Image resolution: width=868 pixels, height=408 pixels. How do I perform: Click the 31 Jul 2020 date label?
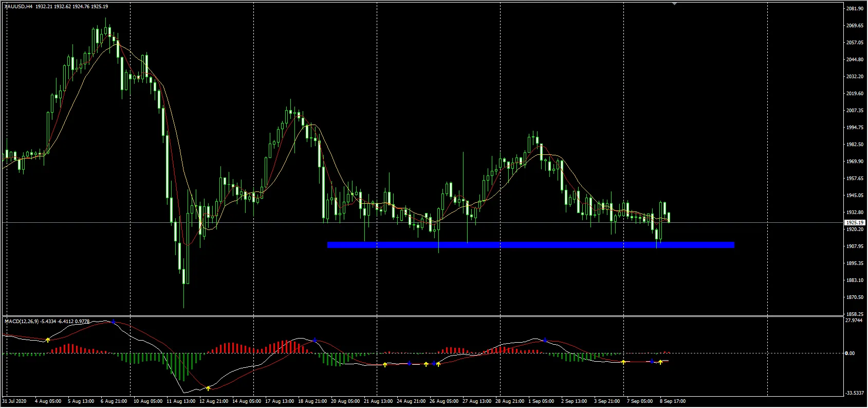click(15, 401)
